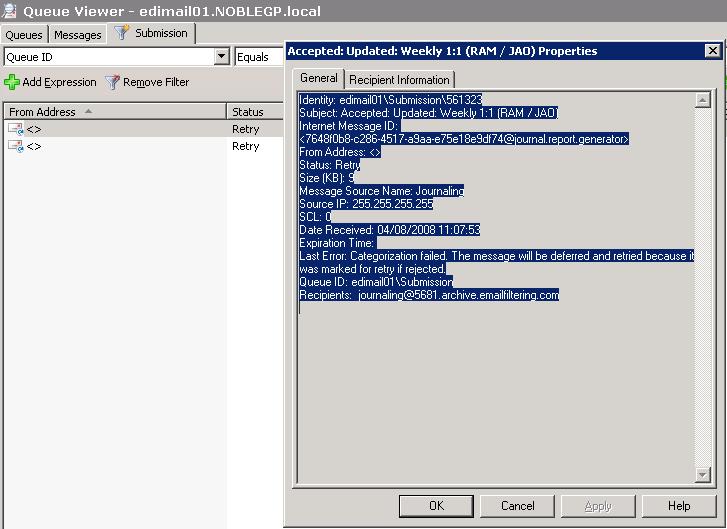Click the Apply button in the Properties dialog
727x529 pixels.
[598, 506]
